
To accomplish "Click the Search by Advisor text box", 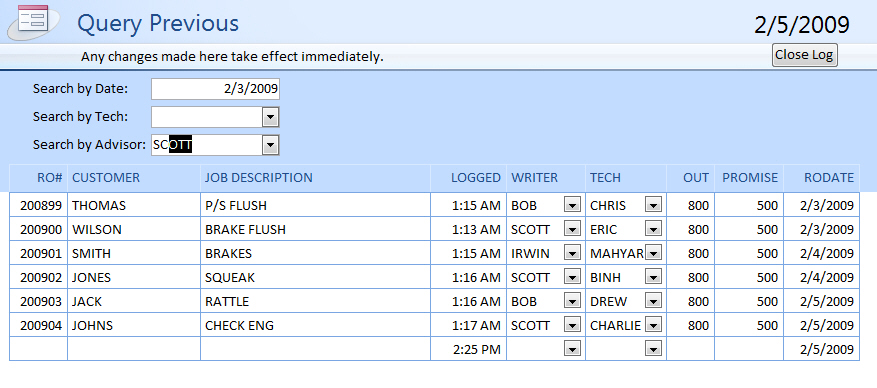I will [x=207, y=145].
